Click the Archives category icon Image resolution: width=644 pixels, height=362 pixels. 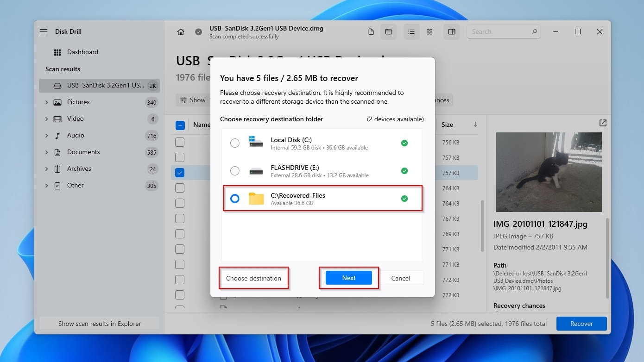coord(57,169)
